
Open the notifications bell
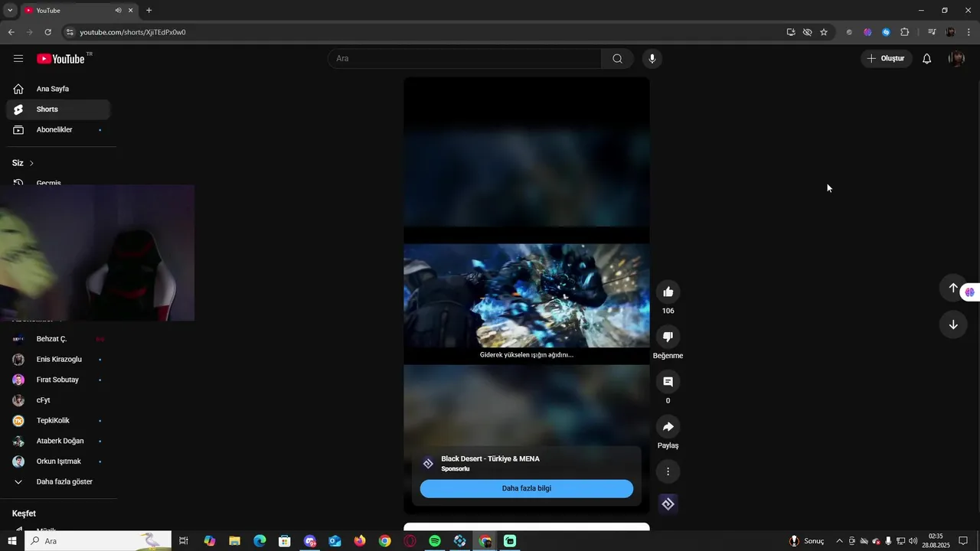(x=926, y=59)
